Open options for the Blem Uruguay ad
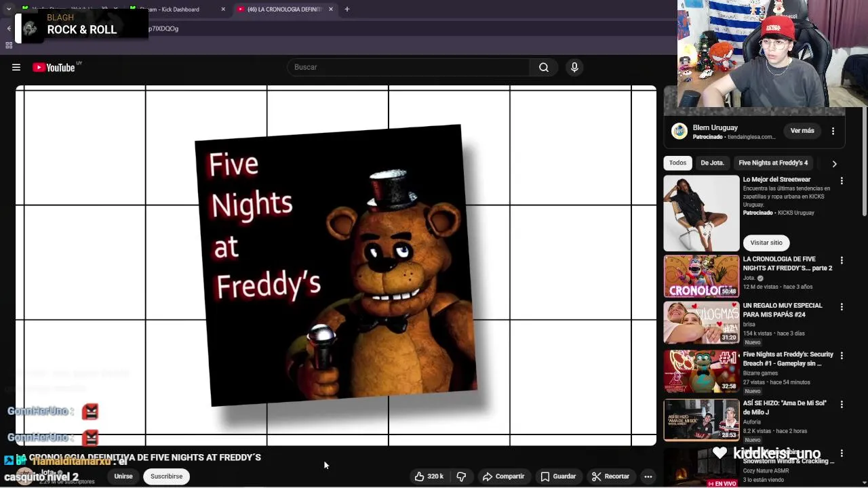Viewport: 868px width, 488px height. click(x=833, y=131)
